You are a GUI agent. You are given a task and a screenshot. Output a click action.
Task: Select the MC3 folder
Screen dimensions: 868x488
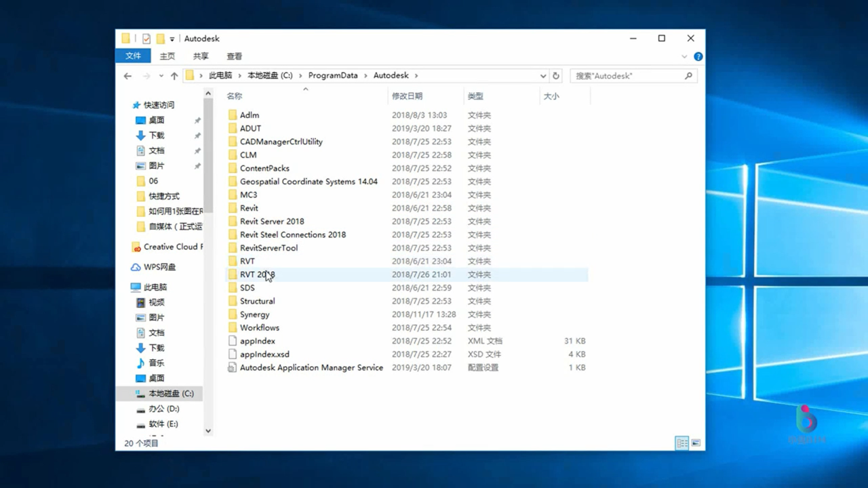248,195
